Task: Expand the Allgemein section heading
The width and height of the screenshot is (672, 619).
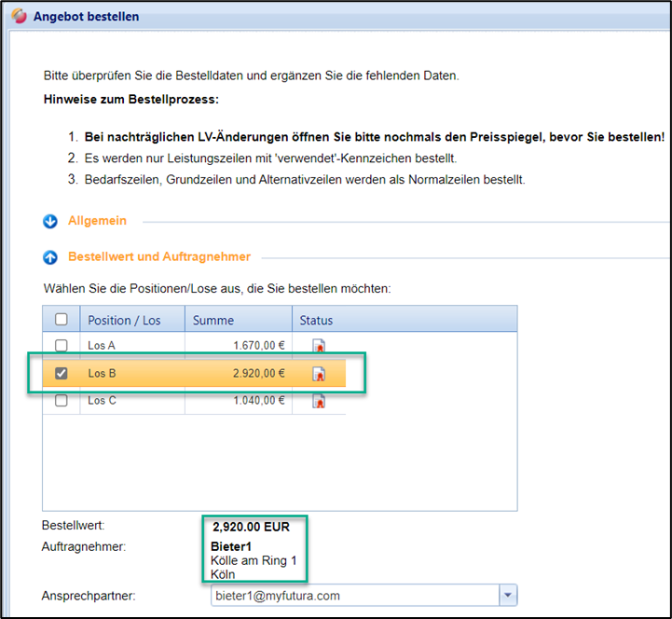Action: coord(97,221)
